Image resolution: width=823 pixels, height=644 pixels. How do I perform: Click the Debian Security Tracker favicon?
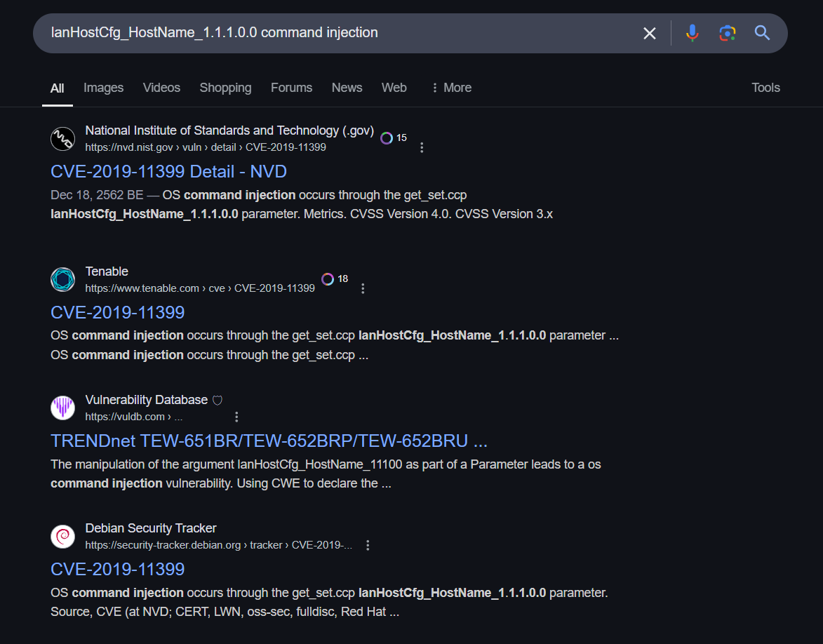click(x=62, y=537)
